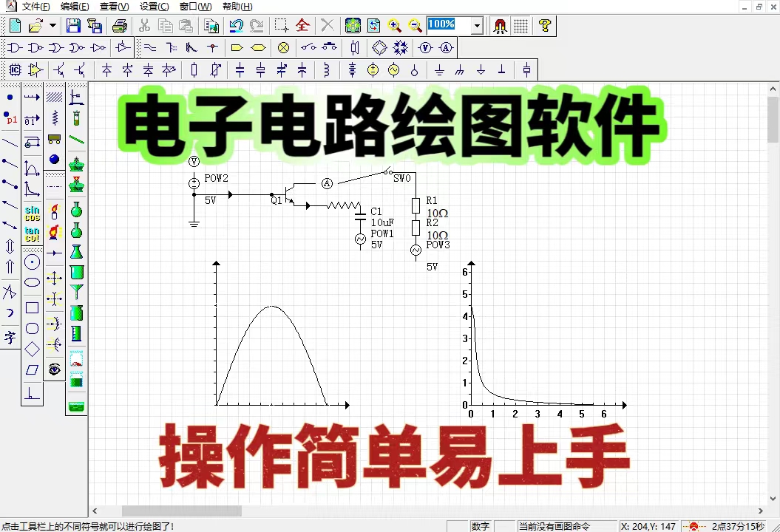Toggle the eye tool in the side panel
The image size is (780, 532).
(x=54, y=369)
